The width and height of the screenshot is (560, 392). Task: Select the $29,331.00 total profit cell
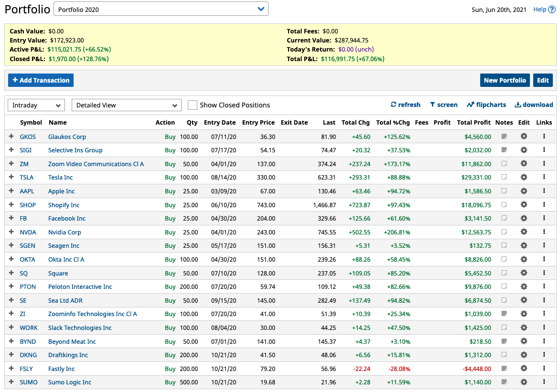(x=476, y=178)
